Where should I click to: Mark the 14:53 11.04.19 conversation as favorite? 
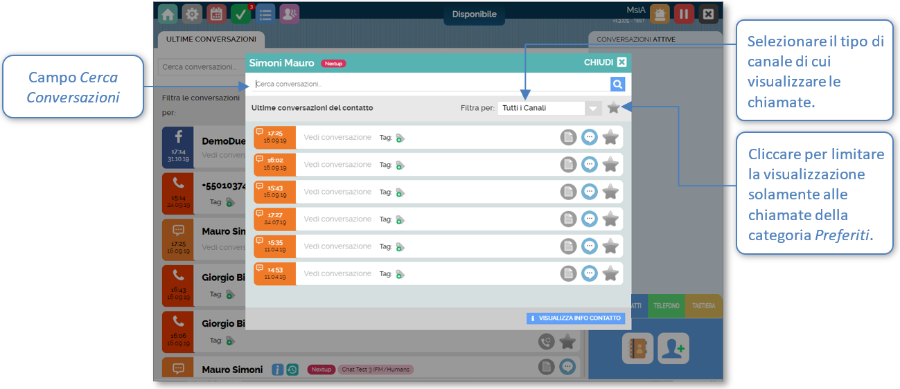tap(611, 274)
